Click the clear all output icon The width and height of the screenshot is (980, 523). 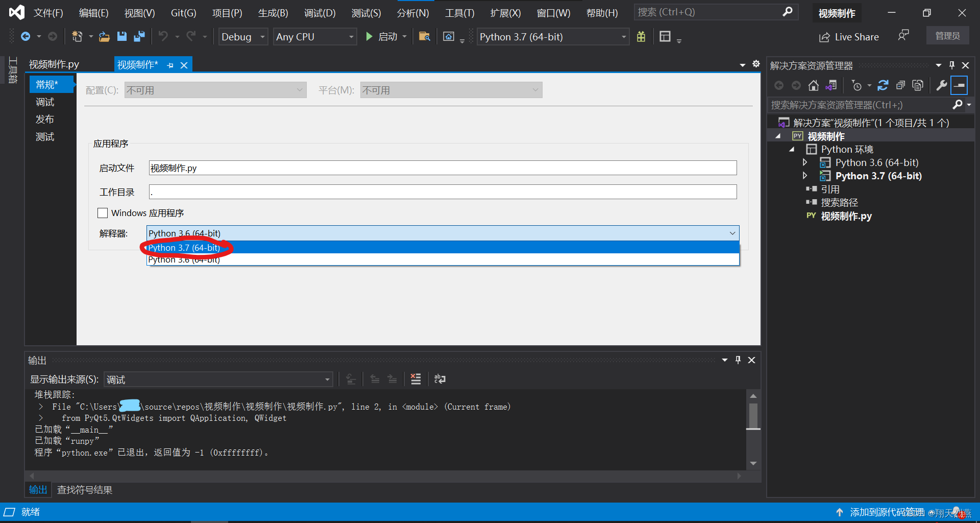point(416,379)
